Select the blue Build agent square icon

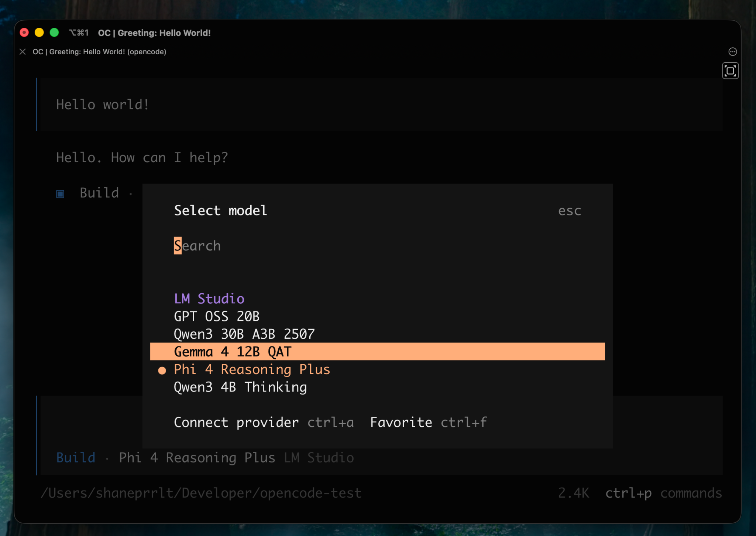tap(60, 194)
